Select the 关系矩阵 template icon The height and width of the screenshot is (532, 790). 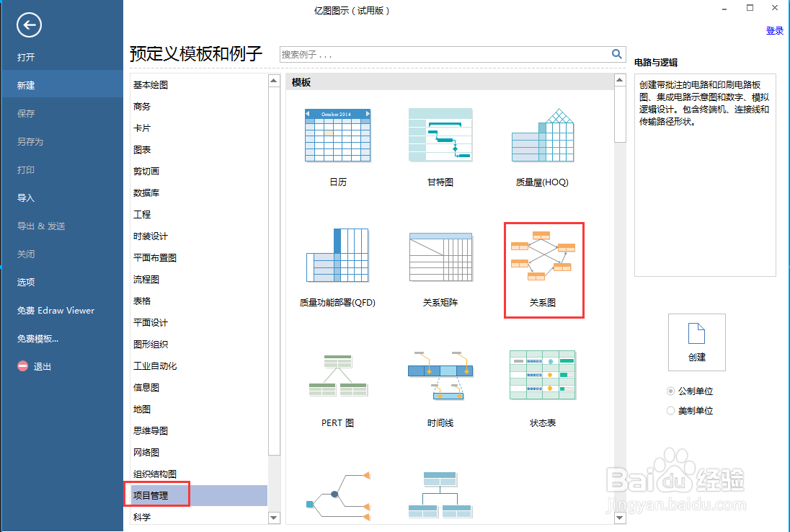tap(440, 257)
